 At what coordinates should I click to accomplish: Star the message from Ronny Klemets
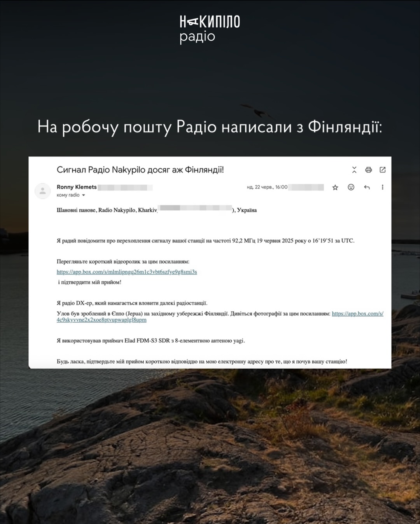tap(335, 188)
